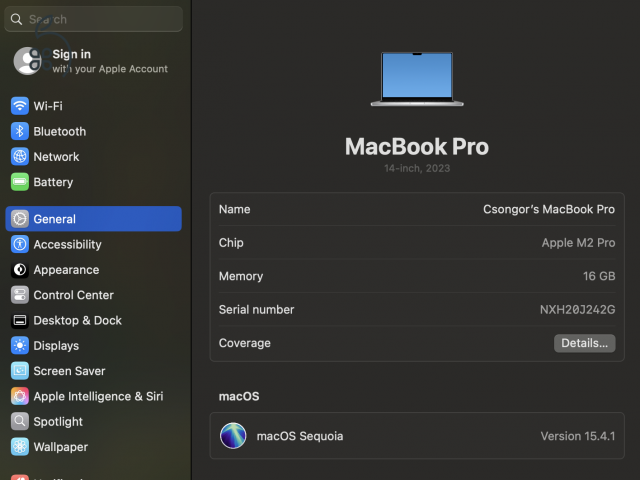
Task: Open Accessibility settings
Action: click(93, 244)
